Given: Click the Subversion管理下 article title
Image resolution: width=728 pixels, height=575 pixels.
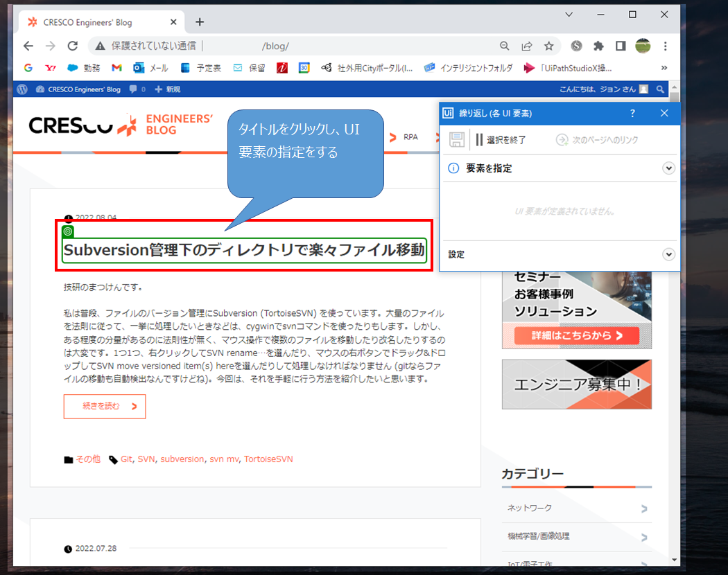Looking at the screenshot, I should coord(244,249).
